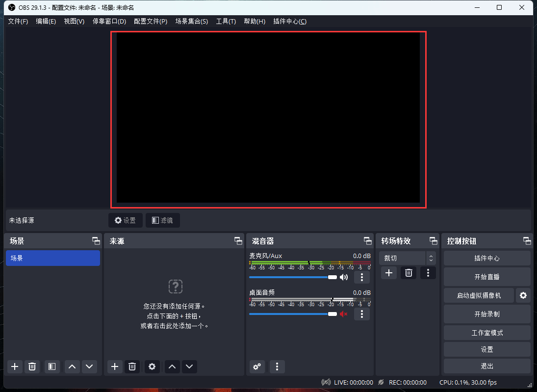Open virtual camera settings gear
The height and width of the screenshot is (392, 537).
523,295
